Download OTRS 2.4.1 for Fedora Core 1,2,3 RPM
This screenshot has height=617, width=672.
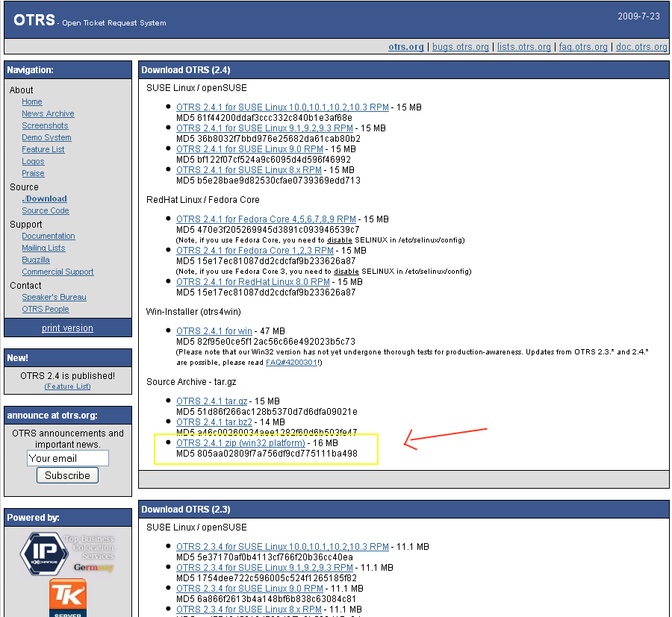255,251
